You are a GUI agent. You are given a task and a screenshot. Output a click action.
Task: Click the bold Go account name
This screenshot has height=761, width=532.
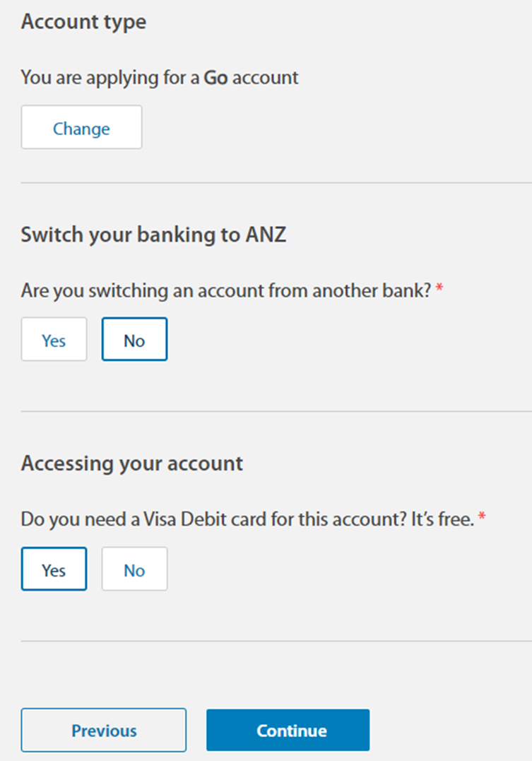[215, 77]
